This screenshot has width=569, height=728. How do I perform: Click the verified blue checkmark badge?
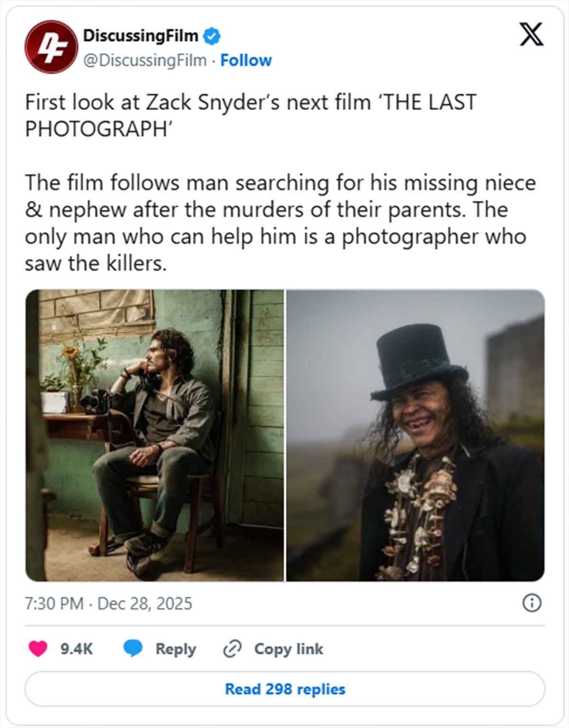pos(211,36)
